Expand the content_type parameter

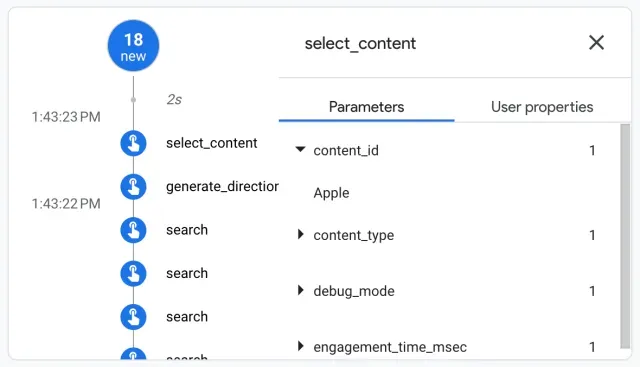[x=301, y=234]
